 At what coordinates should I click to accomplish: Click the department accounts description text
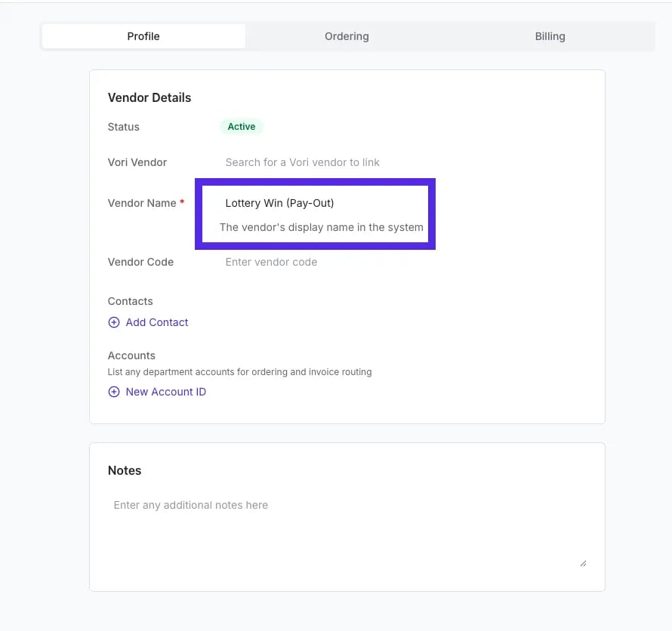click(x=239, y=372)
